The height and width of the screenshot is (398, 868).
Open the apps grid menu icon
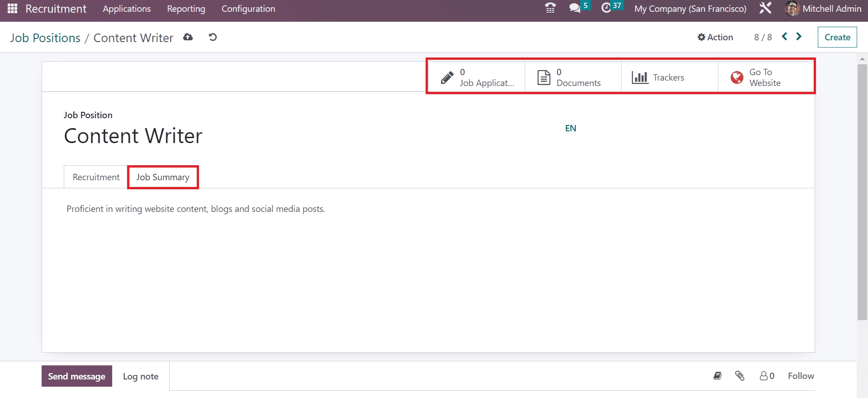[x=12, y=9]
